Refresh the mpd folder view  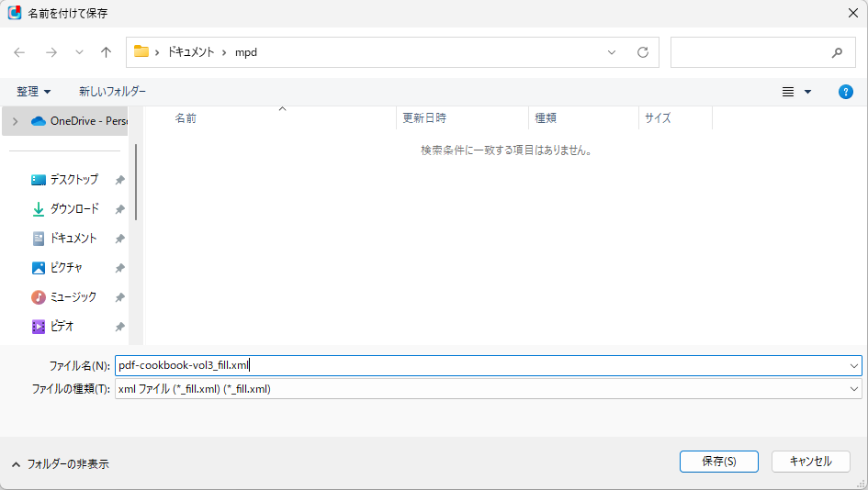click(643, 52)
